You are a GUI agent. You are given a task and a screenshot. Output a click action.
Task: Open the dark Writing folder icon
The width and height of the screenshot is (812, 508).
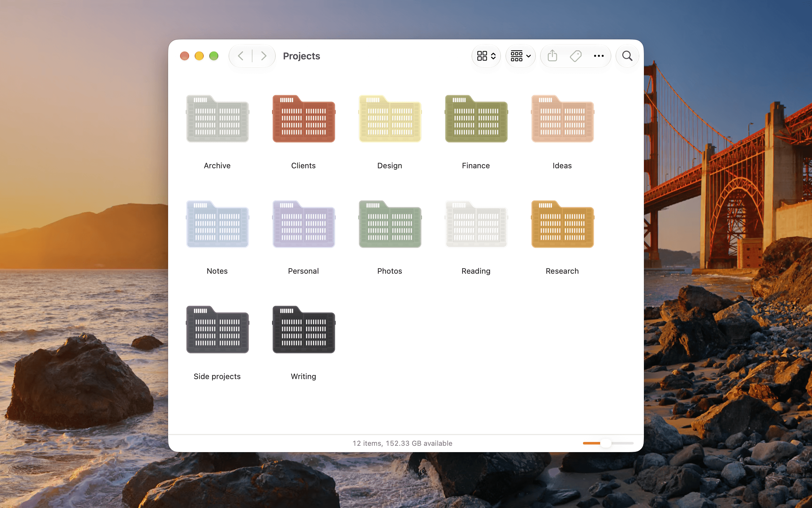pos(304,330)
